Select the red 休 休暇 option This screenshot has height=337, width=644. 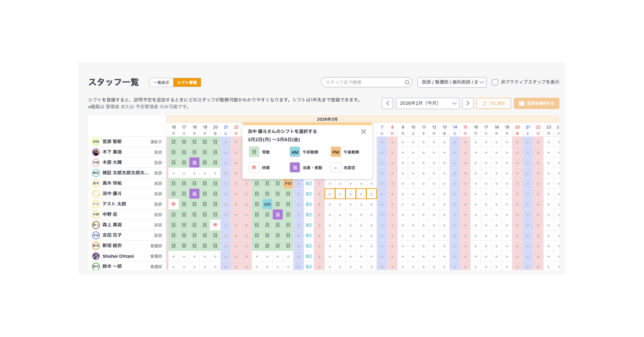(x=254, y=167)
